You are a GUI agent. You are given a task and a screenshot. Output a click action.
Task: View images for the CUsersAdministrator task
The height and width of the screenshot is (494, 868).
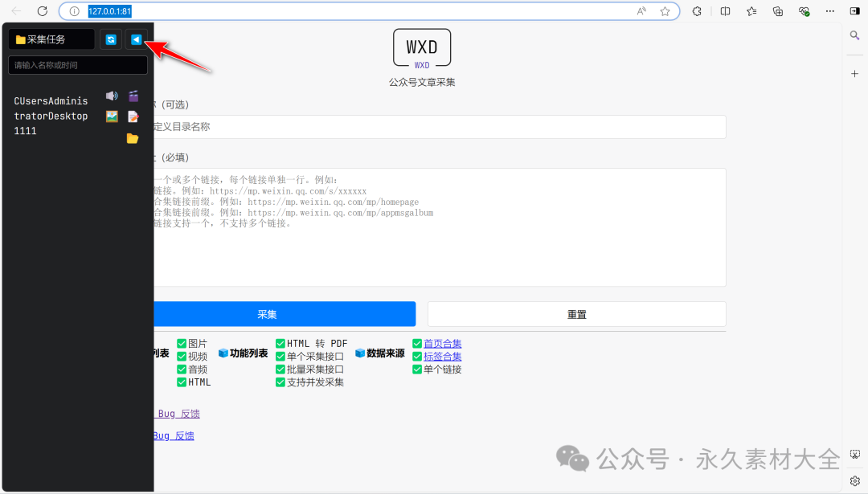coord(112,116)
